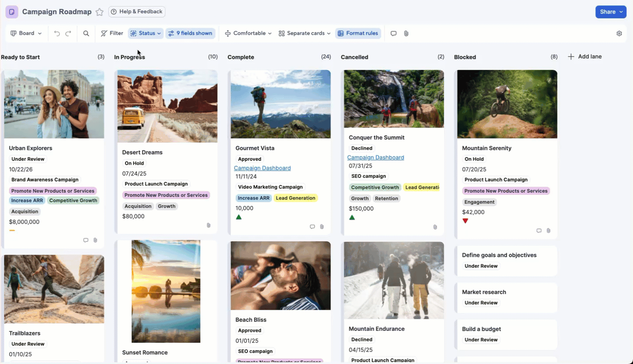Open the Campaign Dashboard link on Conquer the Summit
The image size is (633, 364).
(x=375, y=157)
